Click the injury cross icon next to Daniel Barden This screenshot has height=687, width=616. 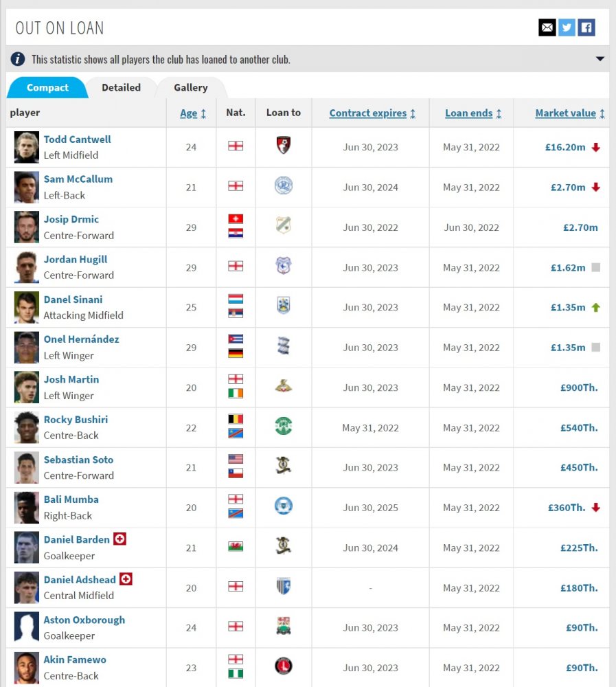coord(119,539)
